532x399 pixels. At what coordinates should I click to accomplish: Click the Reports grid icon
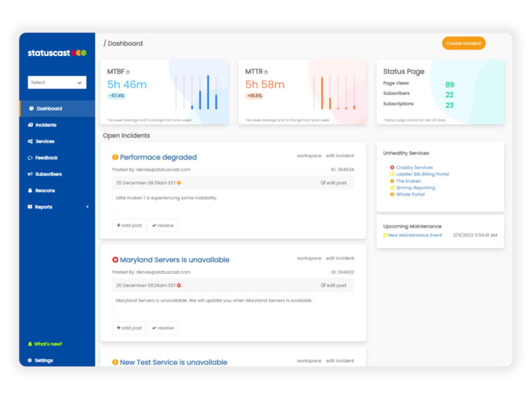point(30,207)
